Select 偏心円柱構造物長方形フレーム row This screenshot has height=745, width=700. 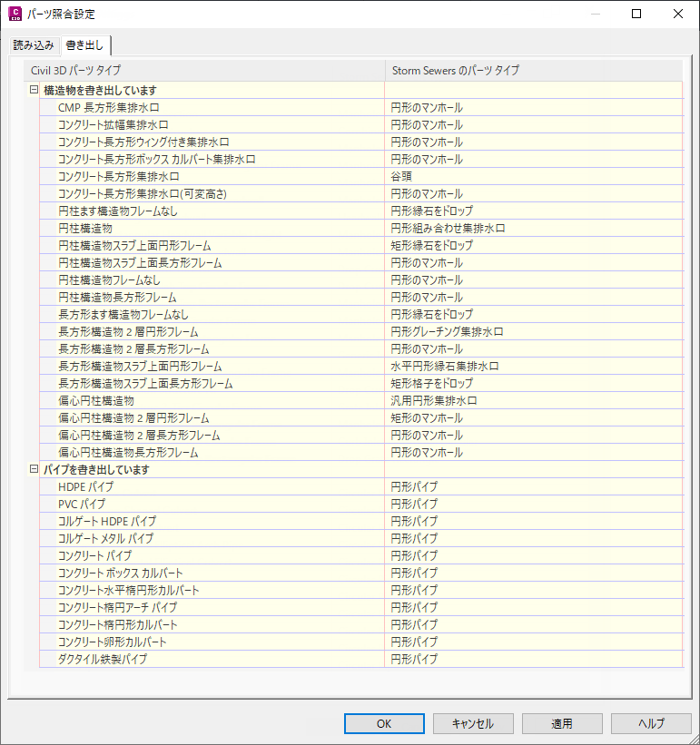[x=361, y=452]
